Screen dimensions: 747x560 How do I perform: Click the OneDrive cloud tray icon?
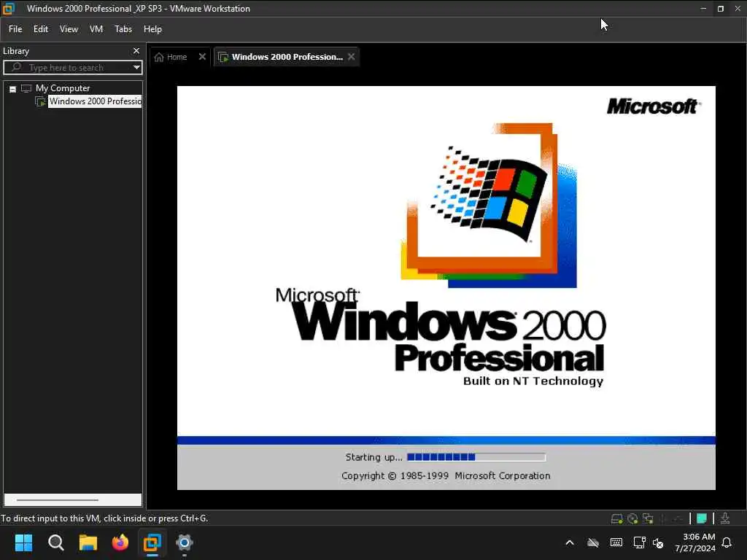[x=592, y=542]
